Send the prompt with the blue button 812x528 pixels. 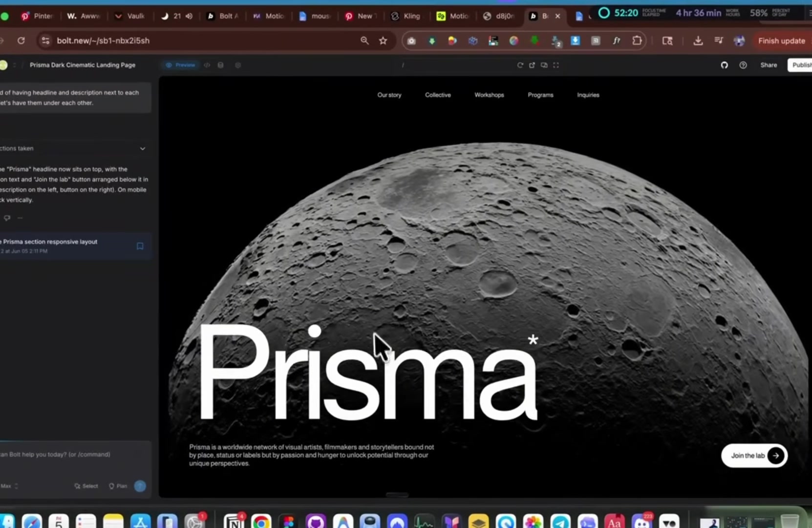click(x=140, y=486)
